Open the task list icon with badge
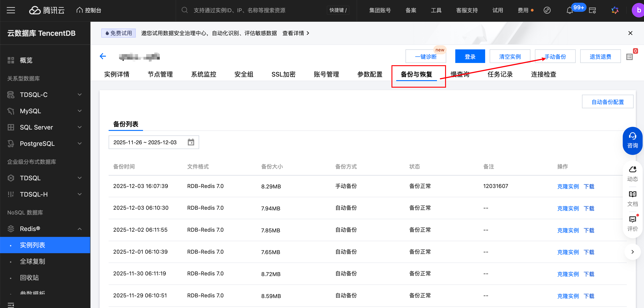Viewport: 644px width, 308px height. (x=629, y=57)
